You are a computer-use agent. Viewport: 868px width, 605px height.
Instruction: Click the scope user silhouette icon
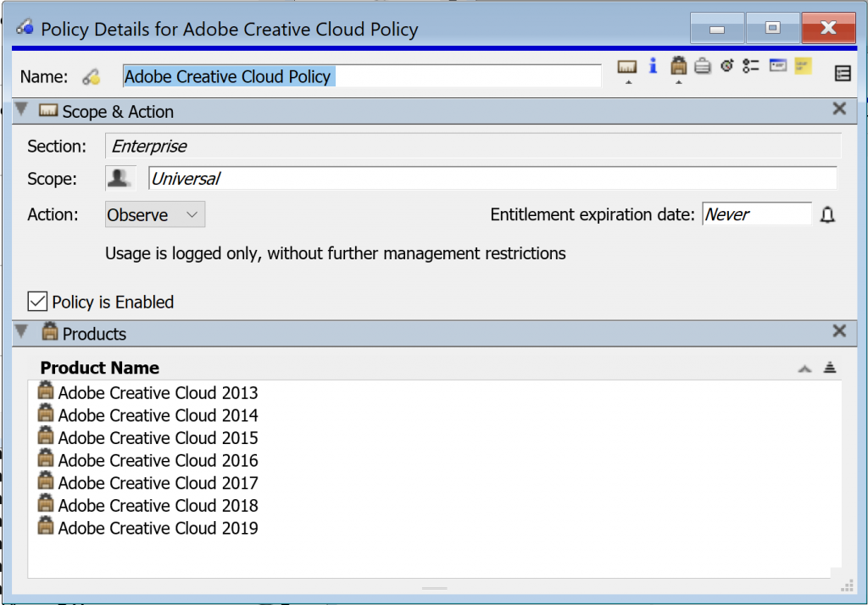pyautogui.click(x=120, y=178)
